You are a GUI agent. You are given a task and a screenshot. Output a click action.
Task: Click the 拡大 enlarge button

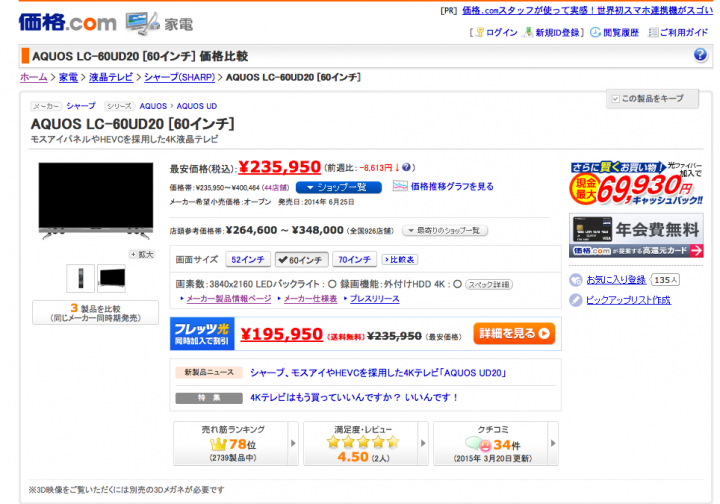point(142,254)
